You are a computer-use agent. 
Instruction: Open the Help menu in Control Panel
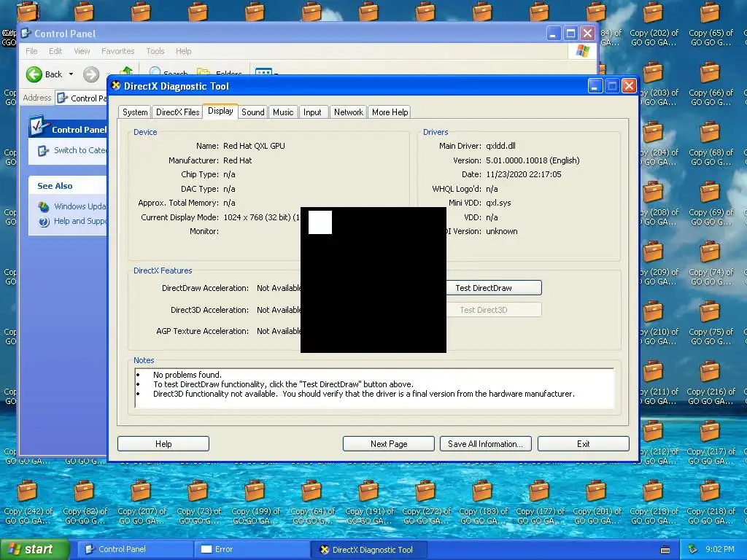click(183, 51)
